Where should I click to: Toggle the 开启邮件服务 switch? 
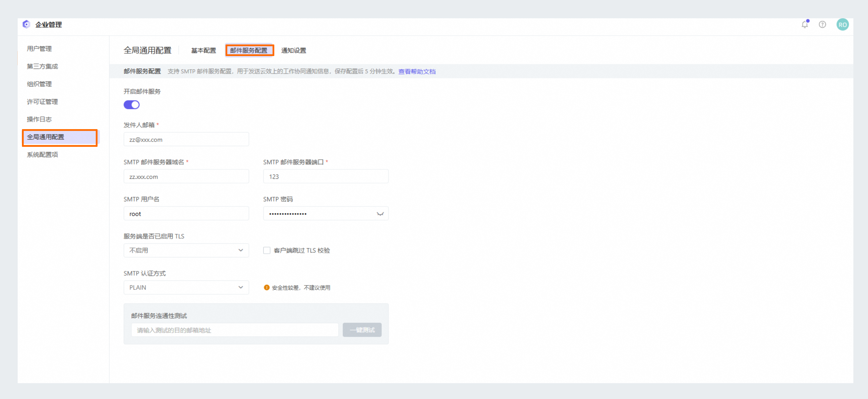pyautogui.click(x=131, y=105)
